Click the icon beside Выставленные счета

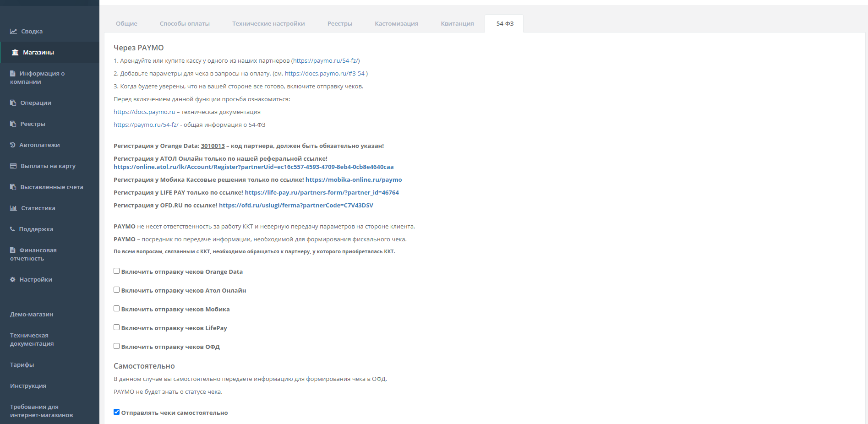pos(13,187)
